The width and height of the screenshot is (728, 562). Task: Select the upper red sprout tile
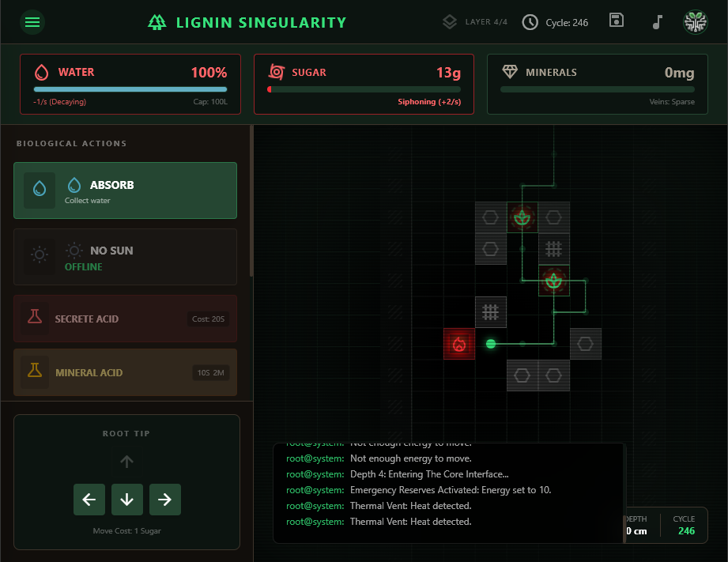[522, 217]
